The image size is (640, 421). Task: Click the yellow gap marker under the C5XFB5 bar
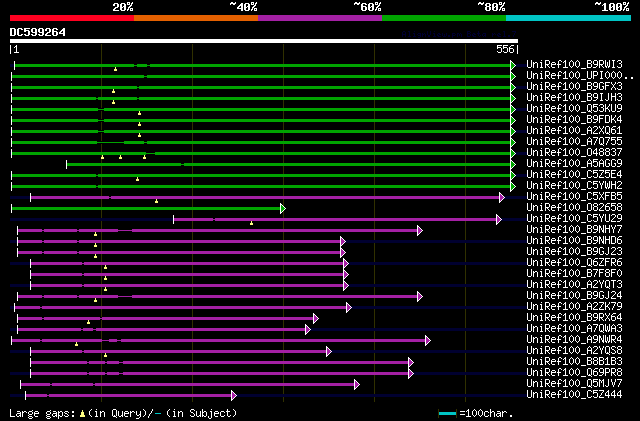pos(156,201)
